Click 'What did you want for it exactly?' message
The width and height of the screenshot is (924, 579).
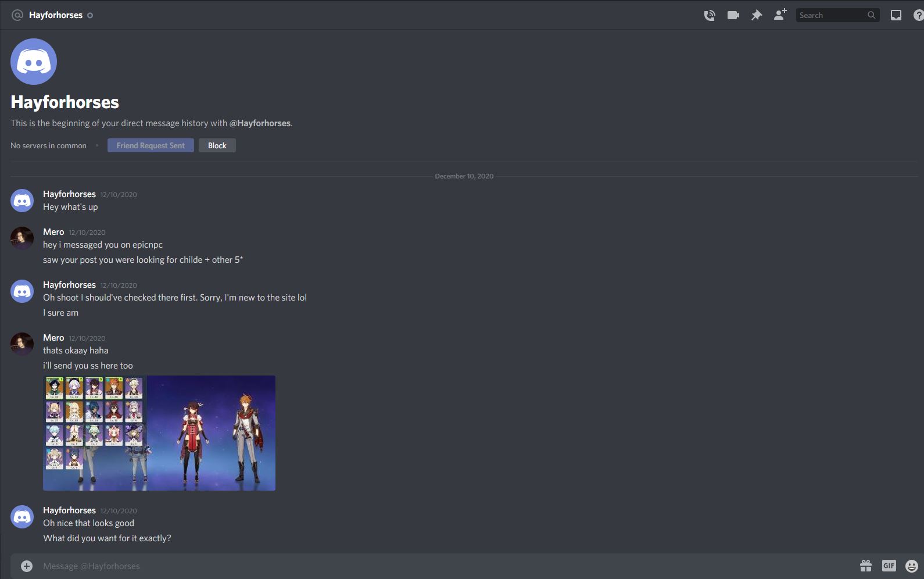[107, 538]
